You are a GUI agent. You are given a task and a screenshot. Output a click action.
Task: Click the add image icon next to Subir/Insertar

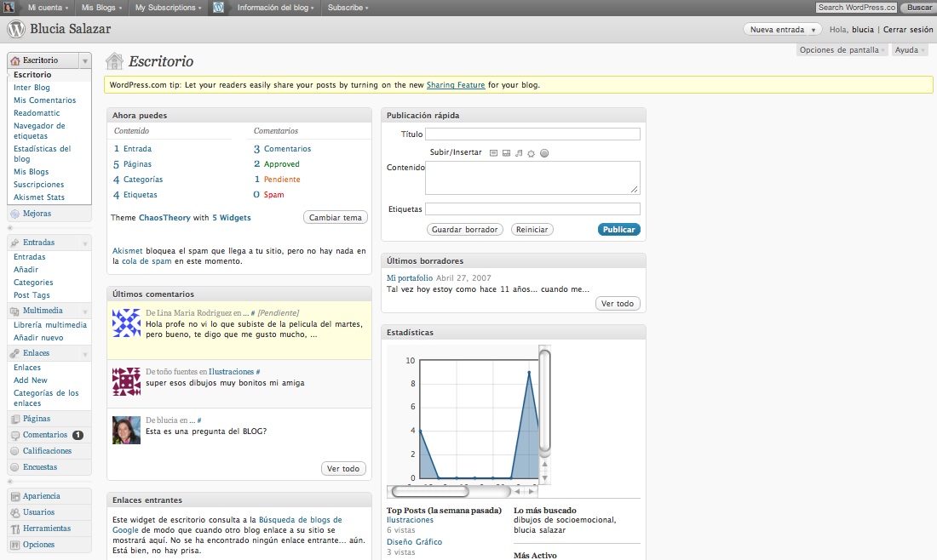(x=493, y=153)
